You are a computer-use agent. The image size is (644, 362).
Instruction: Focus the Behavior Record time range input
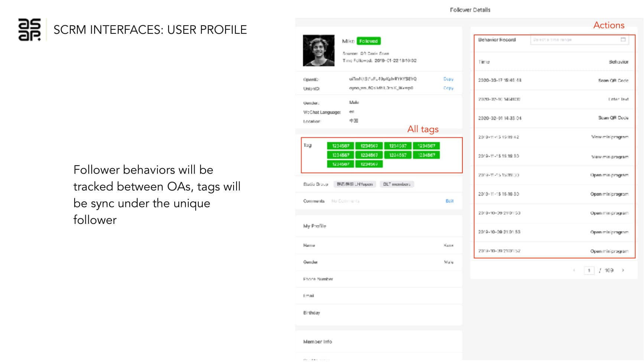click(x=574, y=40)
